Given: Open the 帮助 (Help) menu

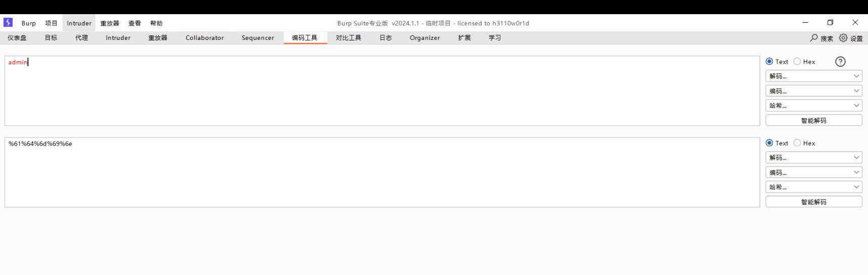Looking at the screenshot, I should (x=156, y=23).
